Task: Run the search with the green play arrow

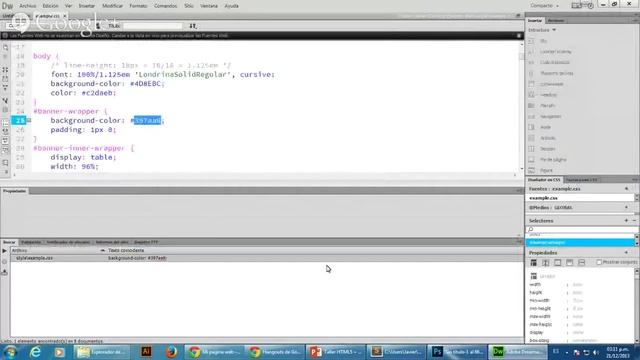Action: (x=4, y=251)
